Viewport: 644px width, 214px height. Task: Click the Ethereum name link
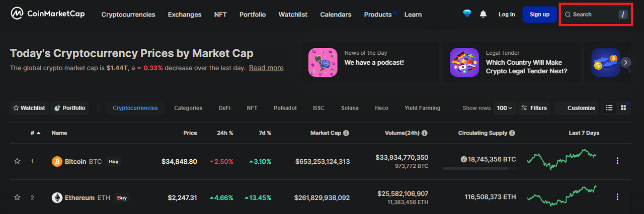[x=79, y=197]
